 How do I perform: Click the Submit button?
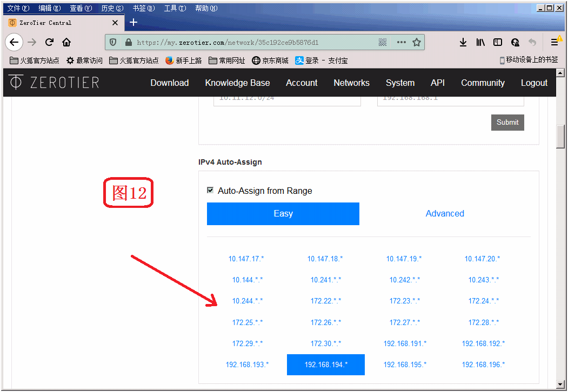507,123
